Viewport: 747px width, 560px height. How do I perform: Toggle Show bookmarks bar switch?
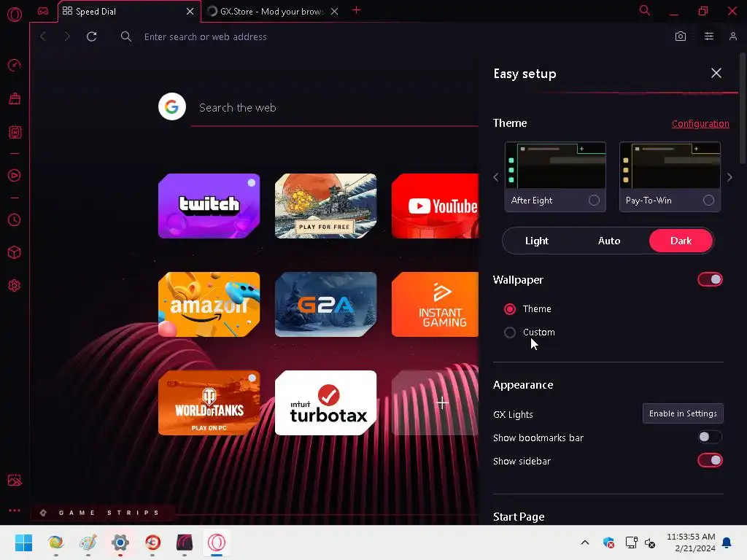[x=711, y=437]
